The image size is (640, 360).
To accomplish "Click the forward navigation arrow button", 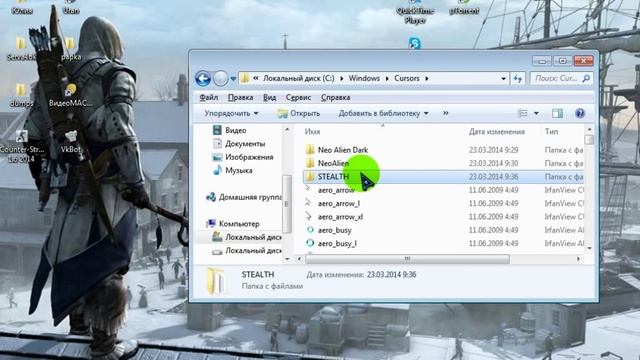I will 220,78.
